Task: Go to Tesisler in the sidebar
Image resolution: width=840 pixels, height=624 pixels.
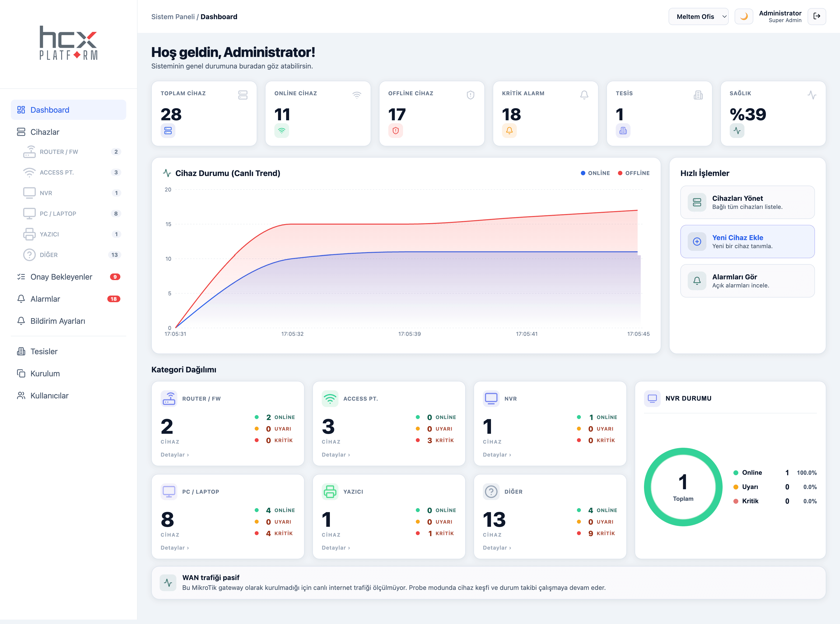Action: coord(68,352)
